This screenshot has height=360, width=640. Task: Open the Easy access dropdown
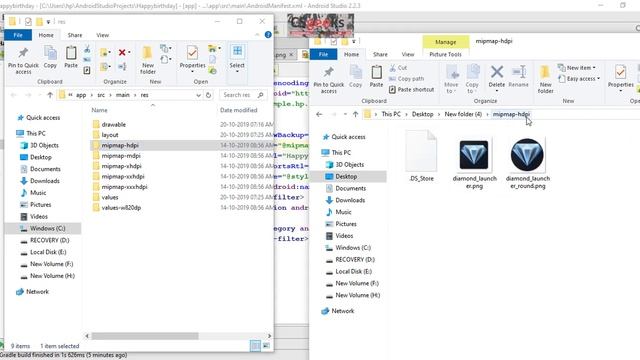pos(579,79)
